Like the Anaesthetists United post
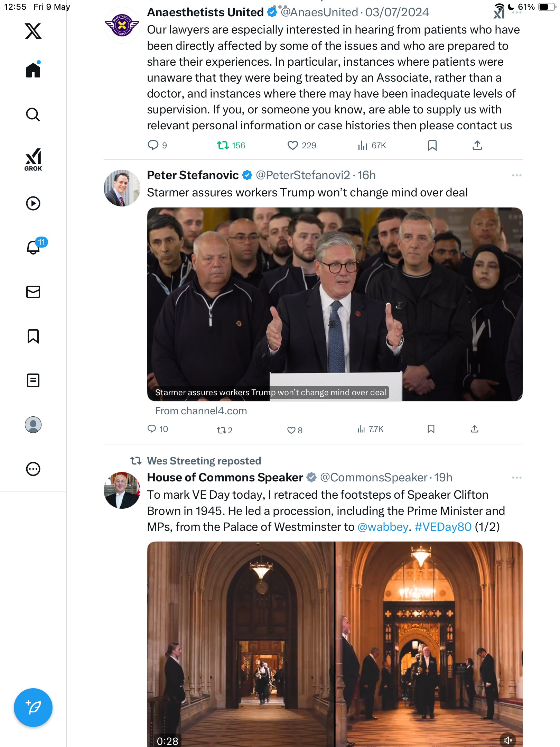Viewport: 560px width, 747px height. tap(301, 146)
